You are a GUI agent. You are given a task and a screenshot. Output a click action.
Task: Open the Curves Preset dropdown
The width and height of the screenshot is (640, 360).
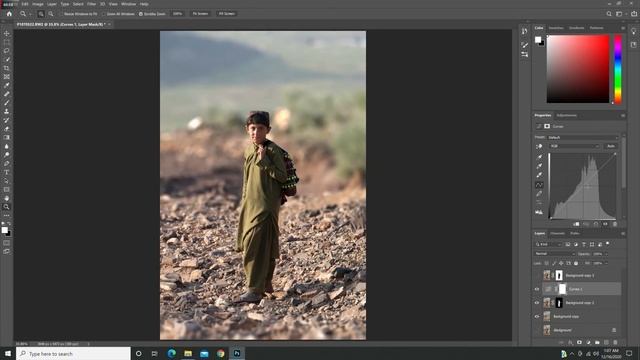pos(583,138)
